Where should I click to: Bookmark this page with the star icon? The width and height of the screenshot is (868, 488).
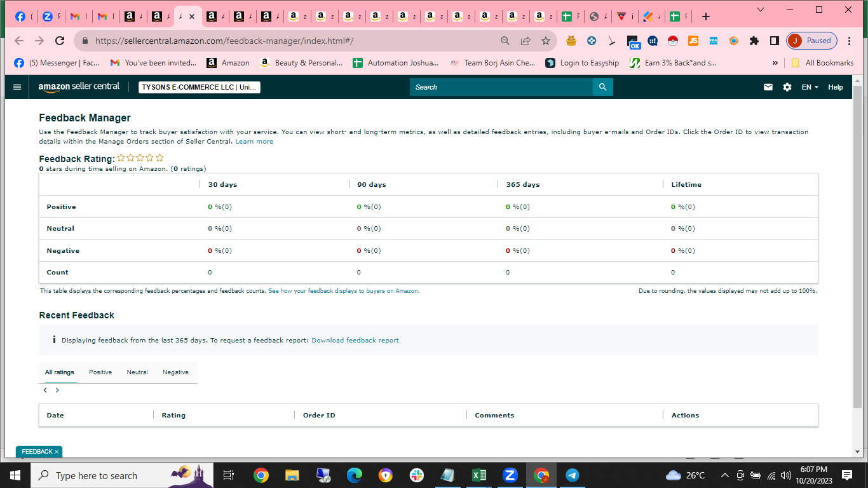coord(546,41)
